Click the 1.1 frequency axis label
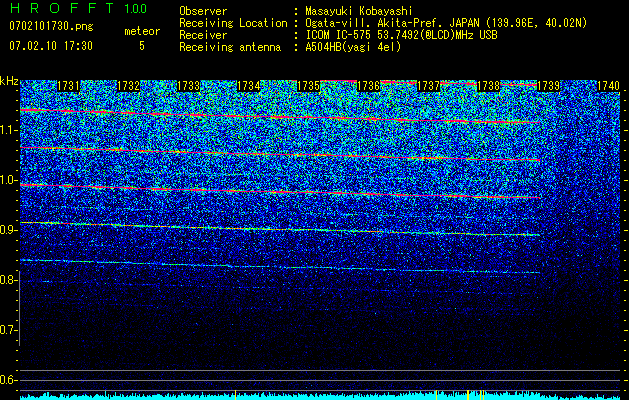Screen dimensions: 629x400 8,130
